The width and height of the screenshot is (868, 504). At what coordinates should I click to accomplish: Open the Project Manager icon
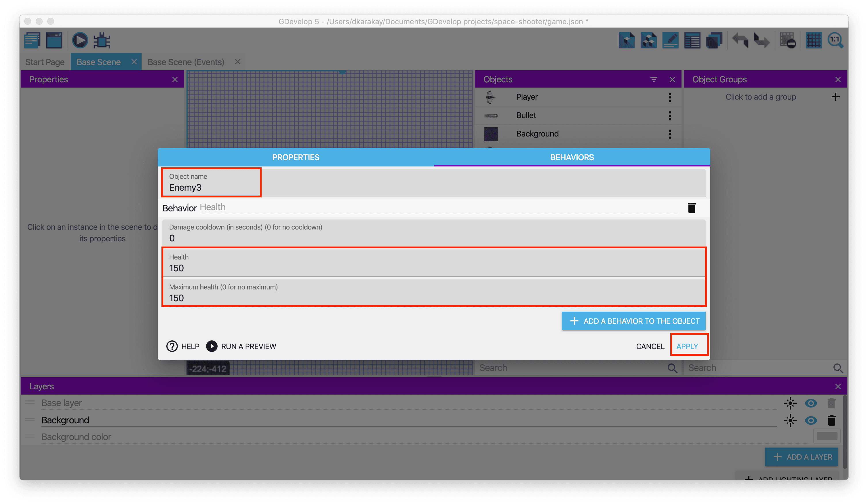pos(33,40)
